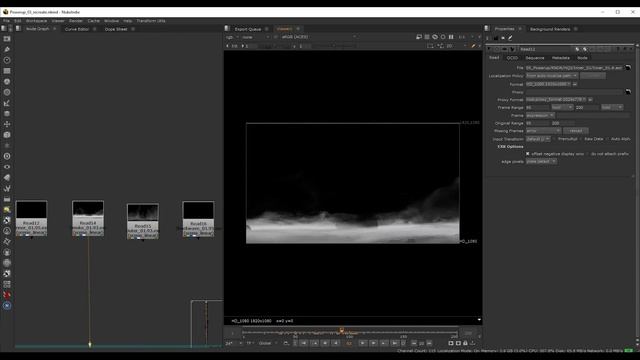
Task: Open the Keyer nodes menu in toolbar
Action: 7,103
